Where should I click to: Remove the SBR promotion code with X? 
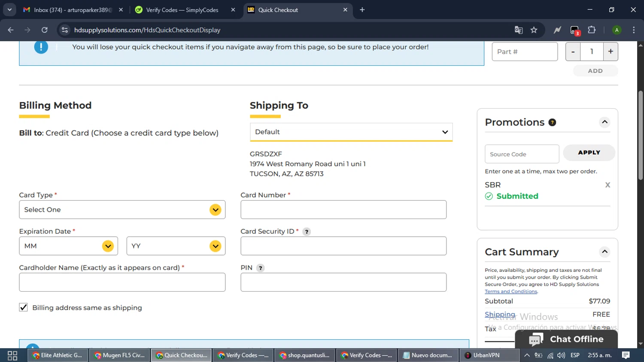click(x=608, y=185)
